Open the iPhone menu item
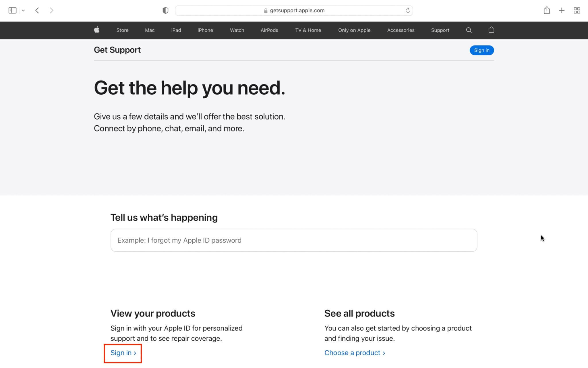588x368 pixels. [x=205, y=30]
